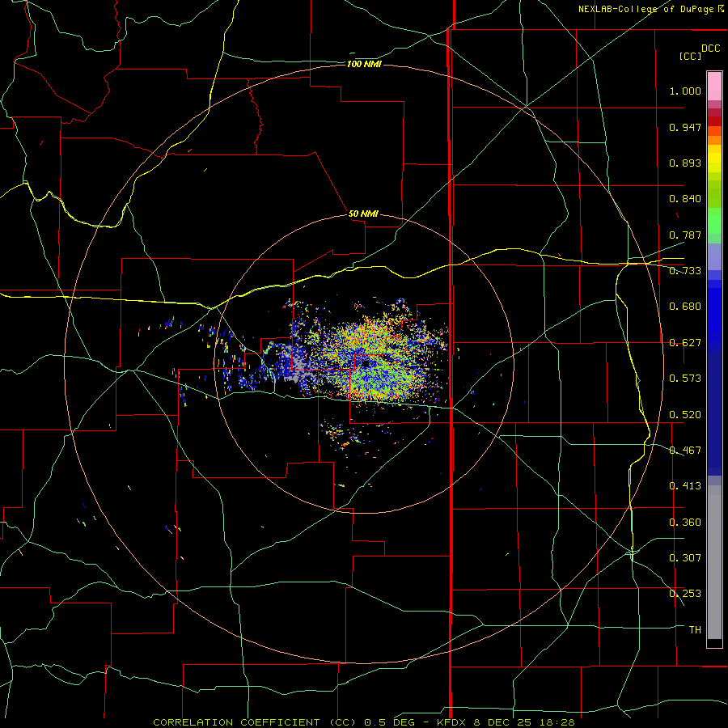
Task: Click the 0.253 legend value
Action: (x=685, y=594)
